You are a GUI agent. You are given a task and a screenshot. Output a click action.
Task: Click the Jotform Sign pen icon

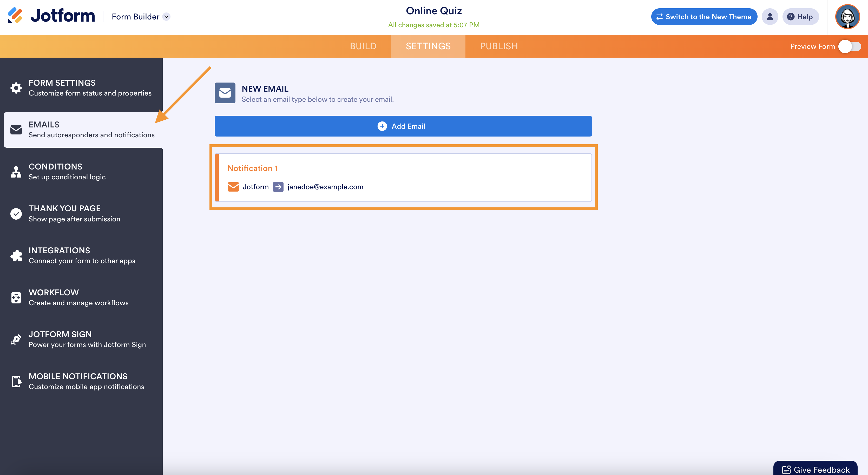point(16,339)
